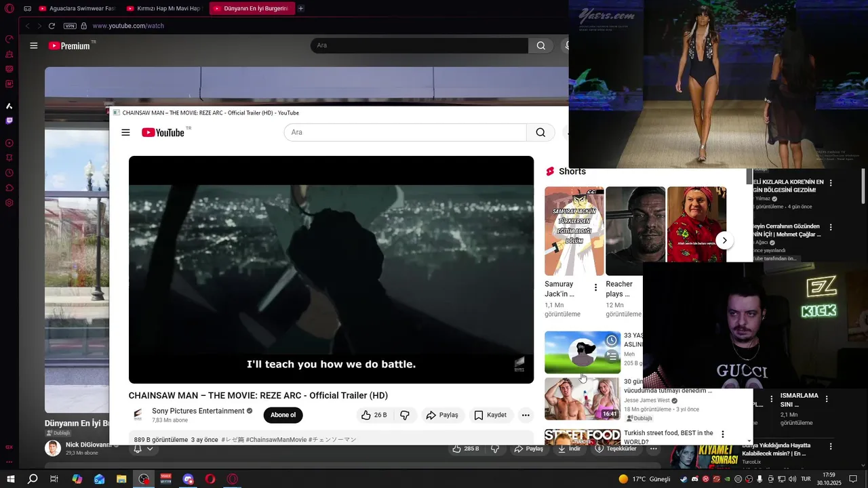
Task: Click the scrollbar in Chainsaw Man window
Action: (749, 178)
